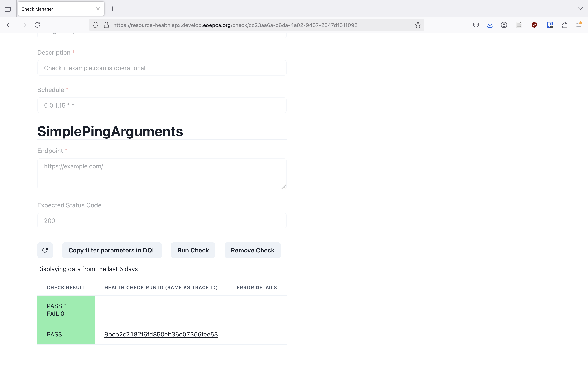The width and height of the screenshot is (588, 382).
Task: Open the tracking protection shield icon
Action: [95, 25]
